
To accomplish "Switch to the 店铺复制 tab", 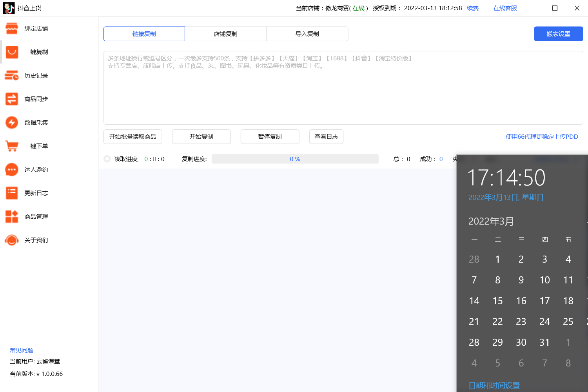I will (225, 34).
